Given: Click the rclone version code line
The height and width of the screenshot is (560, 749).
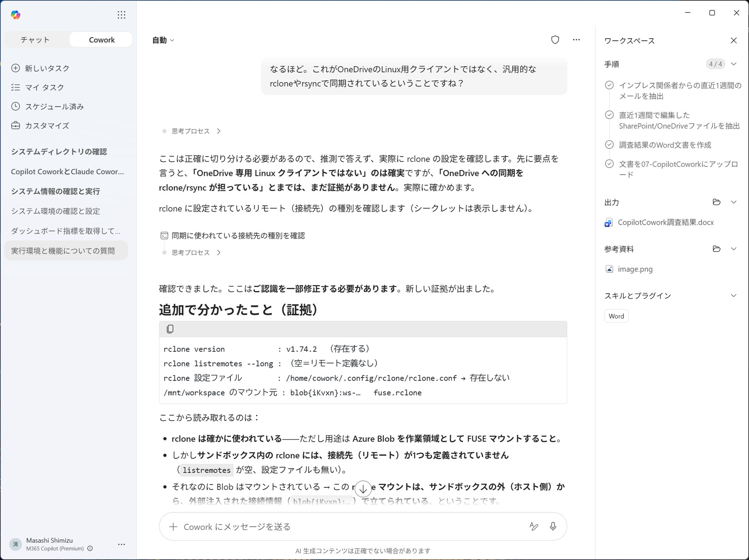Looking at the screenshot, I should click(266, 349).
